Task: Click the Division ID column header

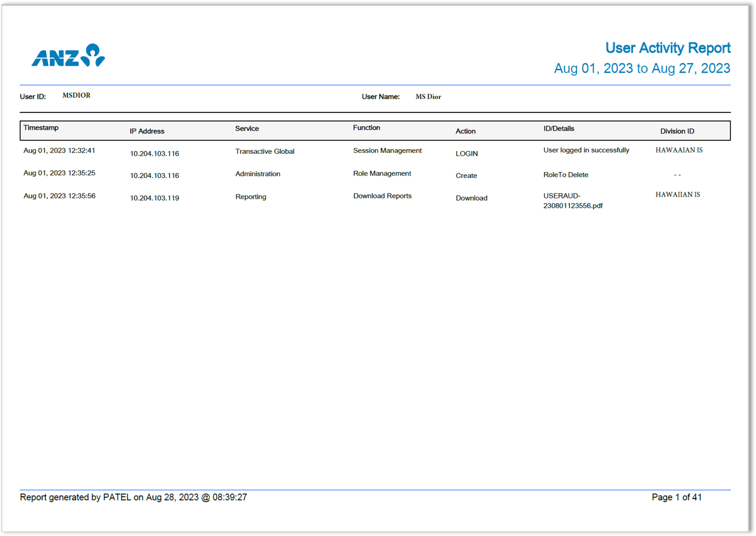Action: tap(677, 131)
